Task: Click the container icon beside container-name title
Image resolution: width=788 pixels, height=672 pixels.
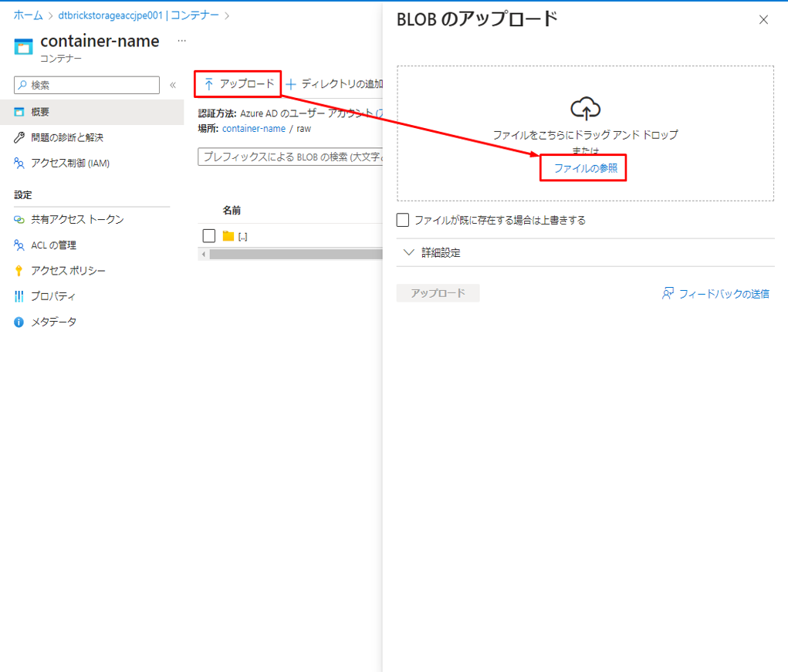Action: pos(24,47)
